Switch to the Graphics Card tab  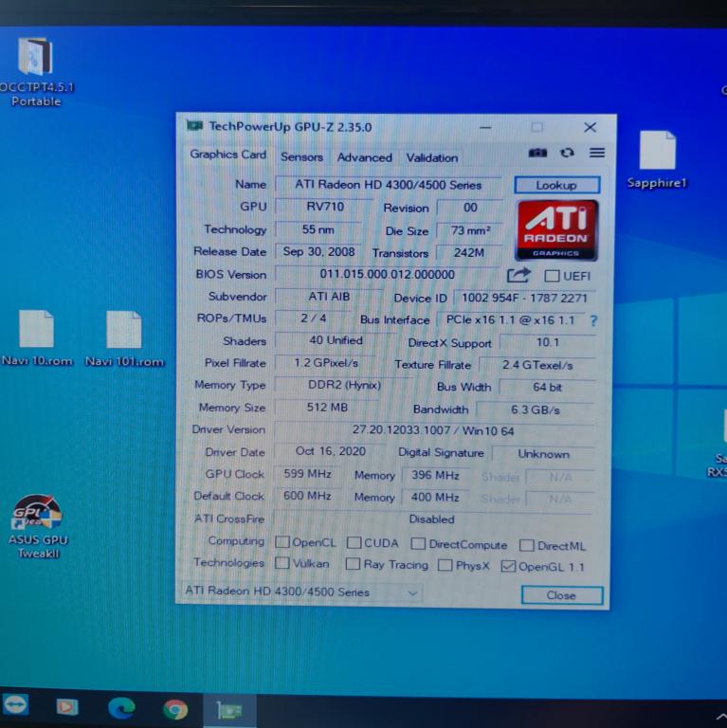227,155
